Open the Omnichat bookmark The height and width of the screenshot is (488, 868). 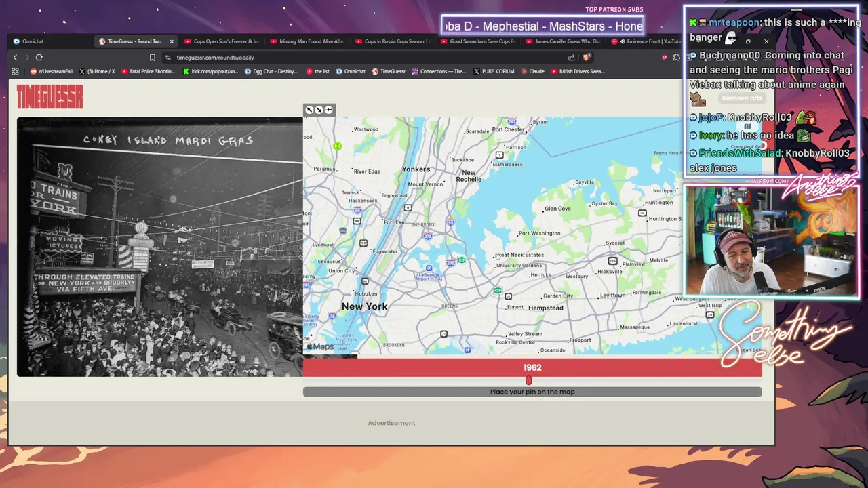click(351, 71)
